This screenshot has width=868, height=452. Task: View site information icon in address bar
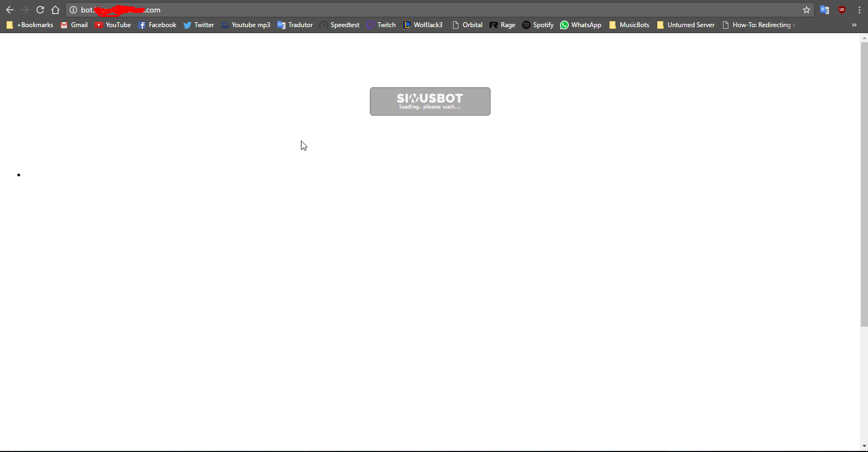[73, 10]
